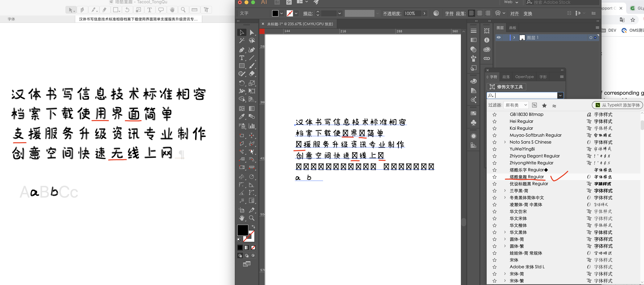Screen dimensions: 644x285
Task: Click 从 Typekit 添加字体 button
Action: tap(617, 105)
